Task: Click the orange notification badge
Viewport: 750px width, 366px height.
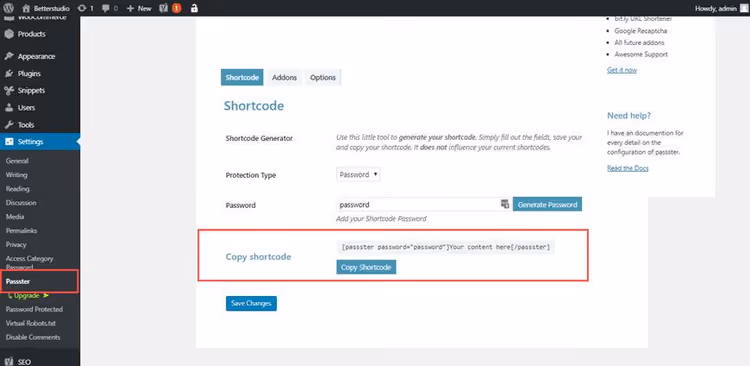Action: (176, 8)
